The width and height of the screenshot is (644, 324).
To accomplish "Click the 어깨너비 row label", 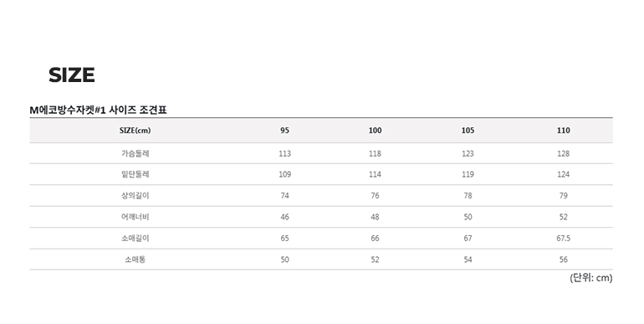I will 135,217.
